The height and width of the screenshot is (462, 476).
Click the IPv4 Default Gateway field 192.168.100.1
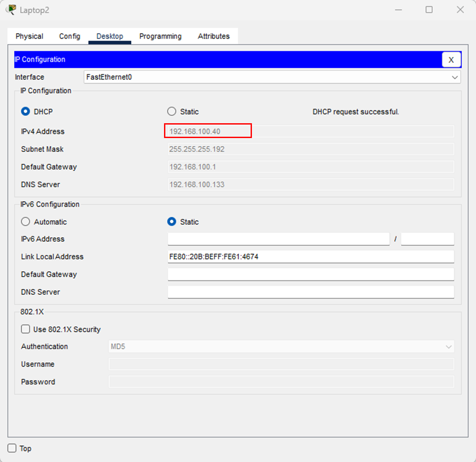pos(311,167)
